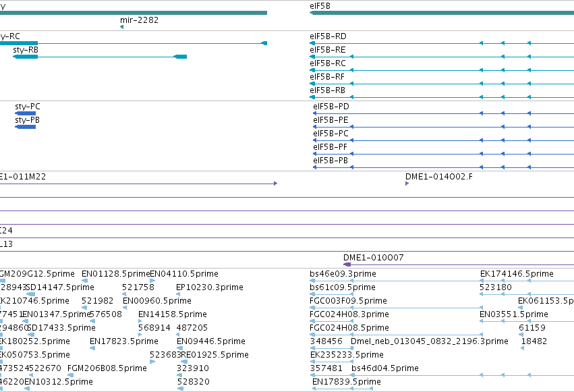Select EST FGC024H08.3prime
This screenshot has width=574, height=392.
(349, 314)
